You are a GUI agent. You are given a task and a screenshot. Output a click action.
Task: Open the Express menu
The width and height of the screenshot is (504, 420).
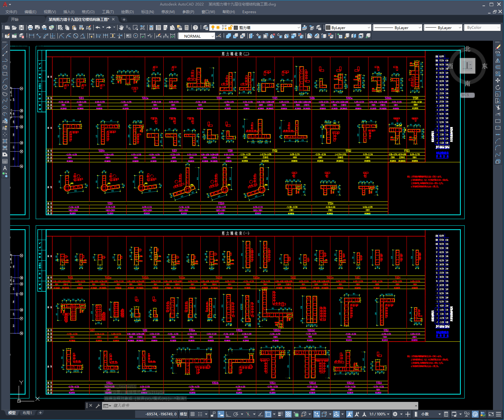point(249,12)
